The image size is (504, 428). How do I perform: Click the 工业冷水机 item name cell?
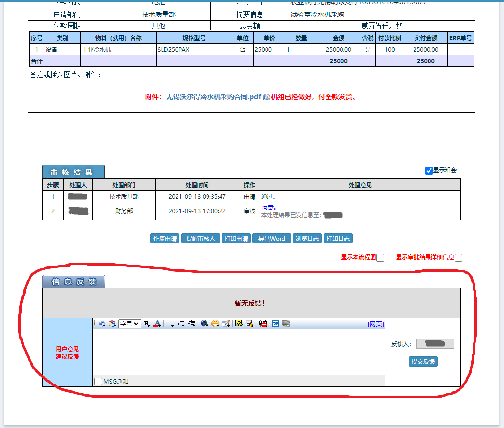119,49
